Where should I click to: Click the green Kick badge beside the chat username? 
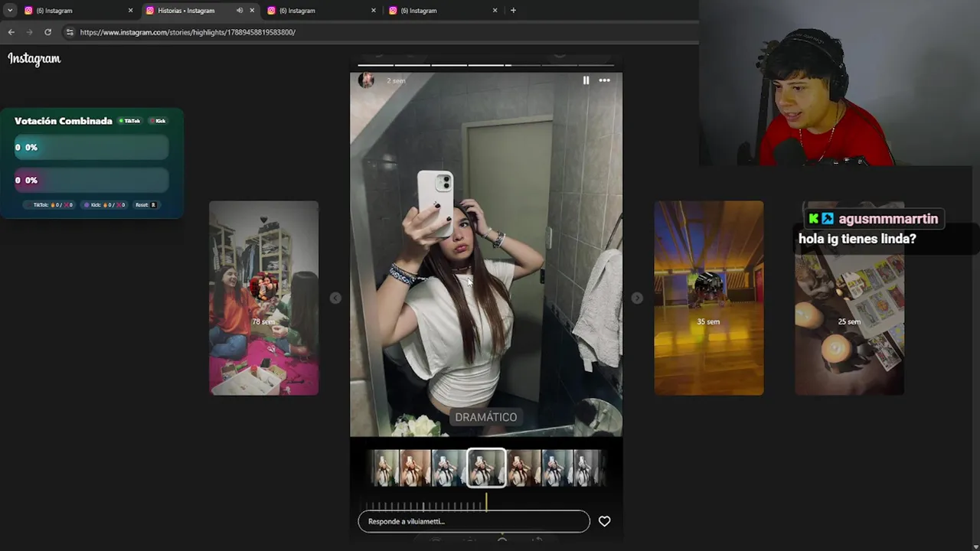(x=814, y=219)
